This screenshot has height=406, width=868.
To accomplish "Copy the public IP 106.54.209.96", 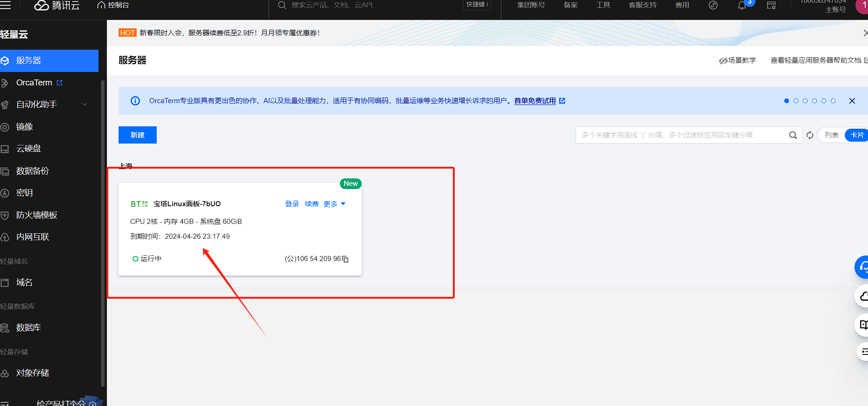I will pos(345,259).
